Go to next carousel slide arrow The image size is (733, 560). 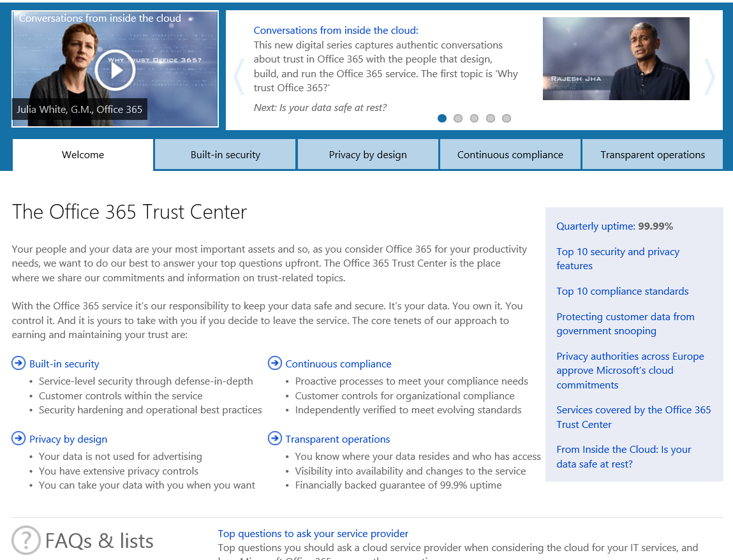click(709, 77)
